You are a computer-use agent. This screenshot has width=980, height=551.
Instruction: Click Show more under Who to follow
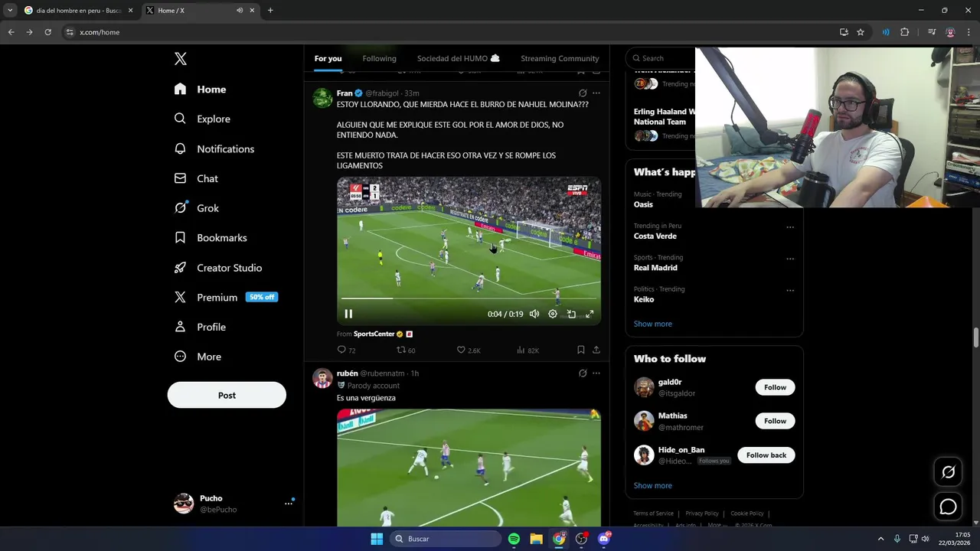pyautogui.click(x=652, y=486)
